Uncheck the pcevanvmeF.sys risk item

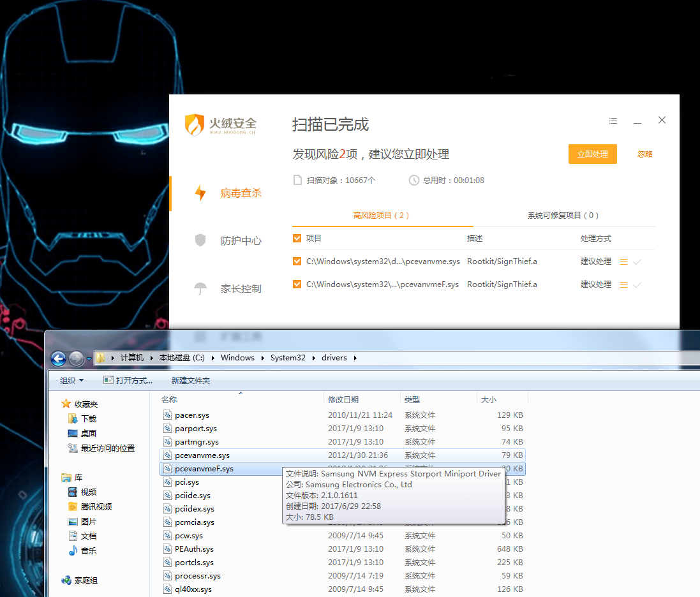click(297, 284)
